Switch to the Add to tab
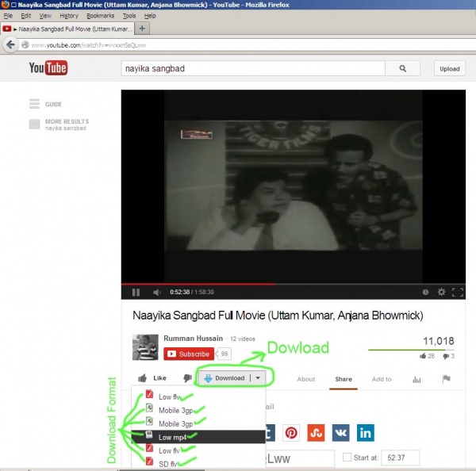 (x=382, y=379)
